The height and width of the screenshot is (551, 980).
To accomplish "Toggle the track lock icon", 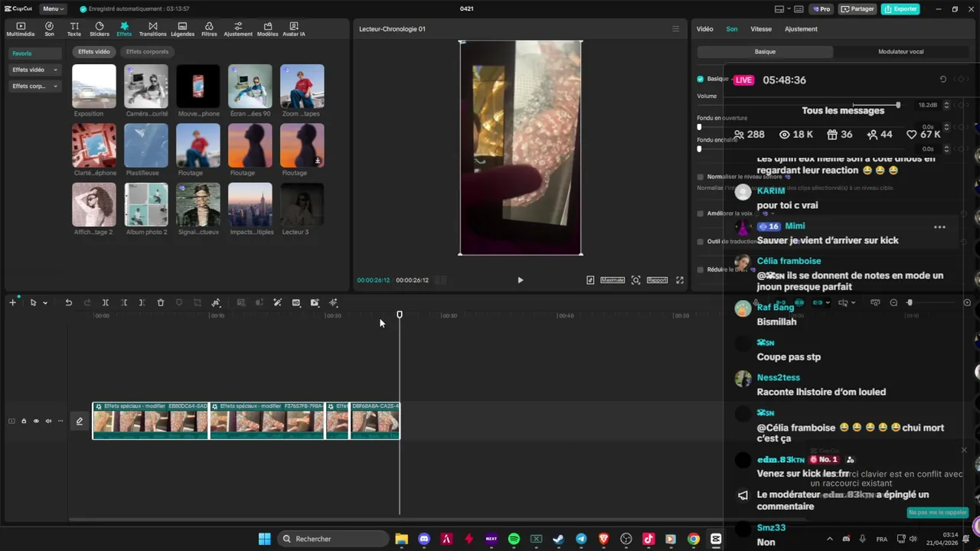I will 24,421.
